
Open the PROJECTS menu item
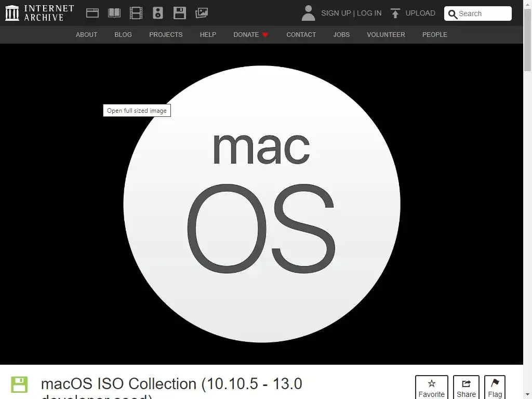[x=166, y=35]
